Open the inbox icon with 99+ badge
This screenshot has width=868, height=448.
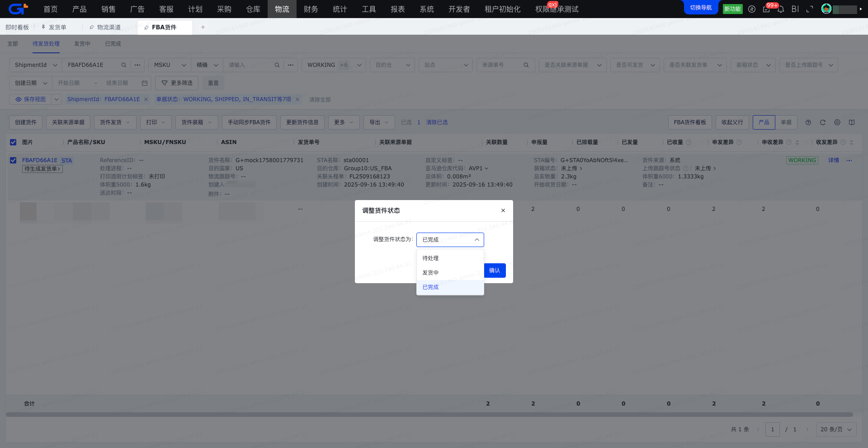(x=766, y=9)
